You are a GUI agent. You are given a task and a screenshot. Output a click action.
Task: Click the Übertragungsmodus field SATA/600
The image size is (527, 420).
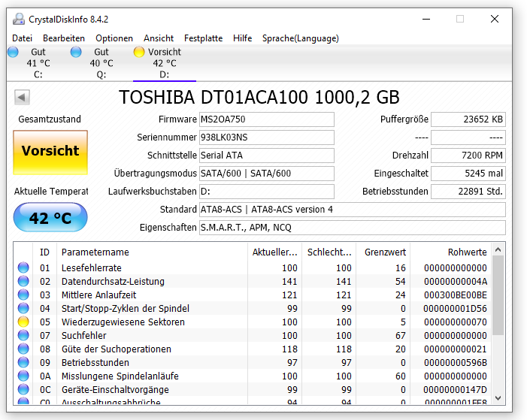[267, 174]
